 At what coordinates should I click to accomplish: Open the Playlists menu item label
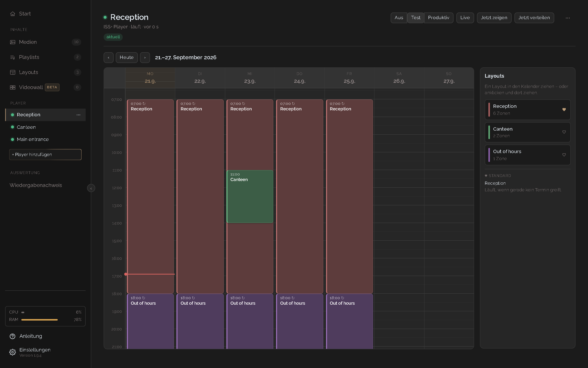29,57
